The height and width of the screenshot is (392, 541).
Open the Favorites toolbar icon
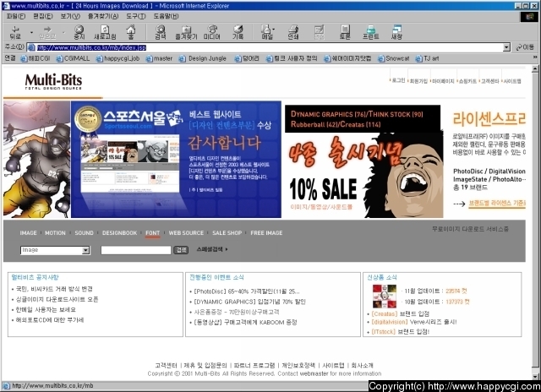point(186,32)
